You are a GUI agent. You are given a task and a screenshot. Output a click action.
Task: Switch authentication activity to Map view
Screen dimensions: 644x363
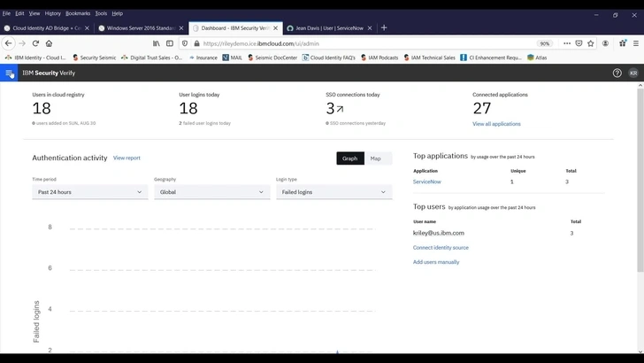376,158
